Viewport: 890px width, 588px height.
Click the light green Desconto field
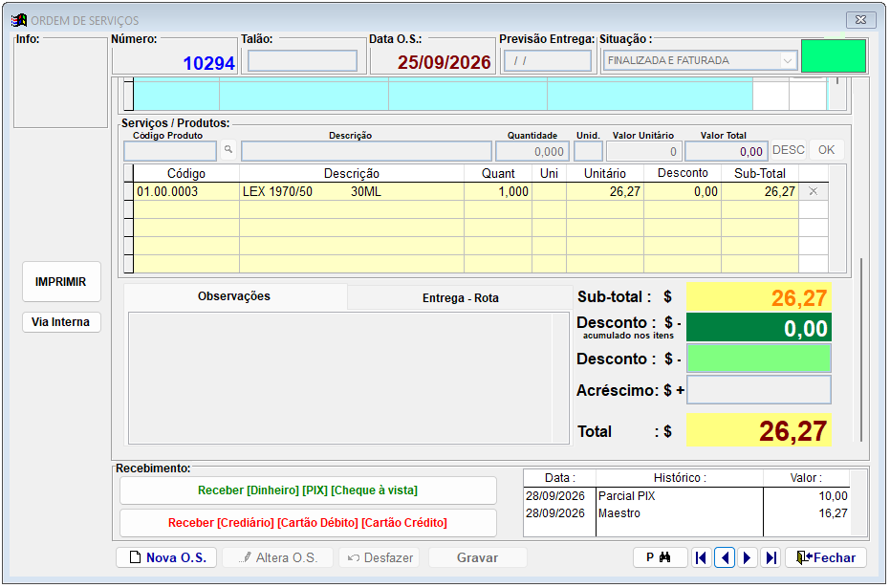(759, 359)
